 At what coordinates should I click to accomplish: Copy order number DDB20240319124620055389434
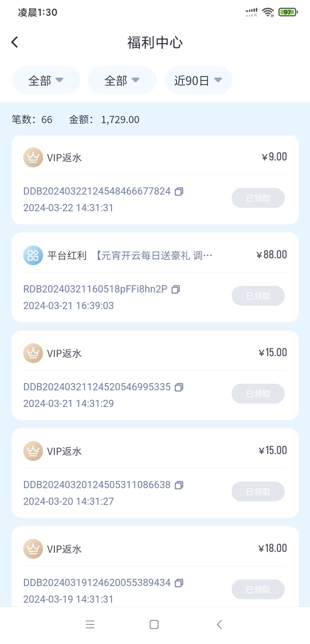[179, 583]
